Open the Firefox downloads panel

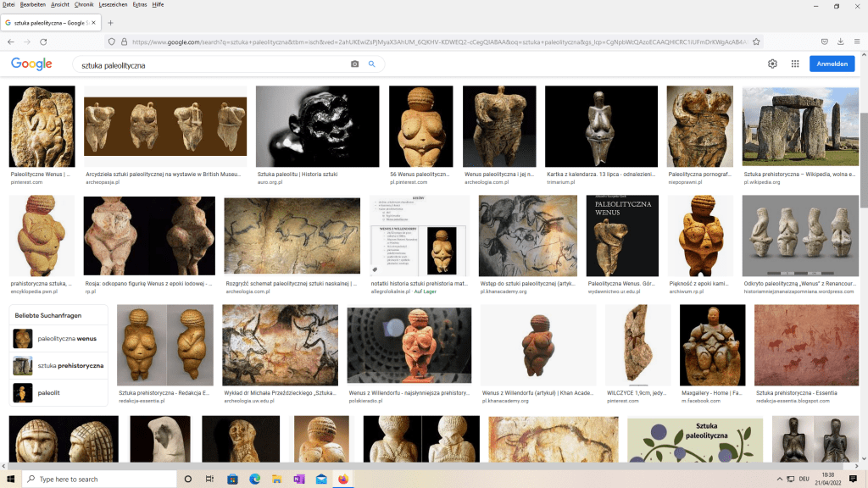(840, 42)
